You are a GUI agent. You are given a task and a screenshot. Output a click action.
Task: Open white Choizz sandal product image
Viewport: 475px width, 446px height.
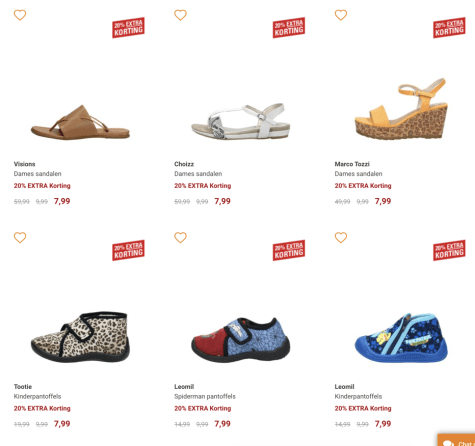[x=241, y=121]
